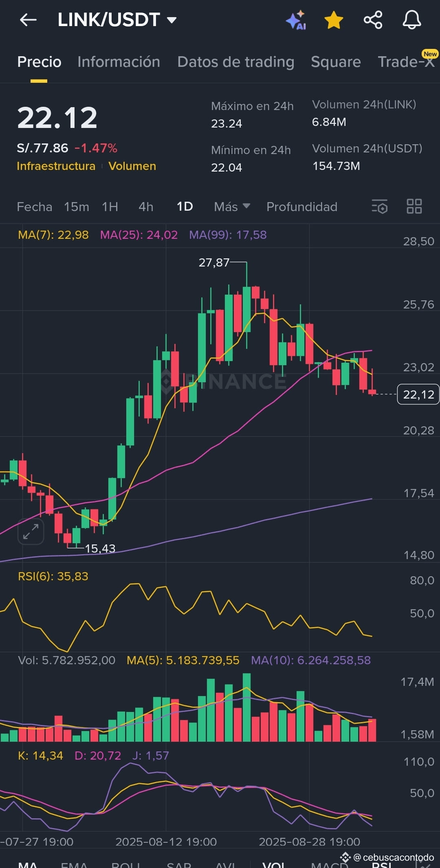
Task: Open the Datos de trading tab
Action: pos(236,62)
